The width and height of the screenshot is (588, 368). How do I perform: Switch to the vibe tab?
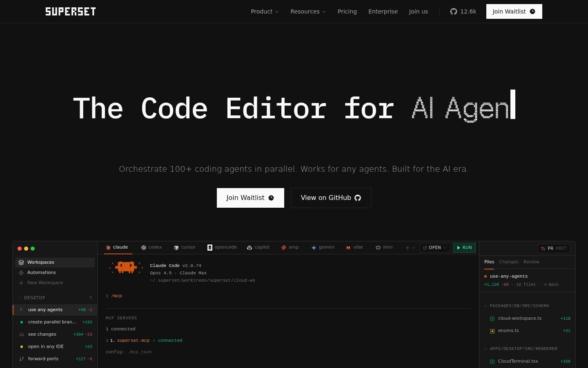(354, 247)
